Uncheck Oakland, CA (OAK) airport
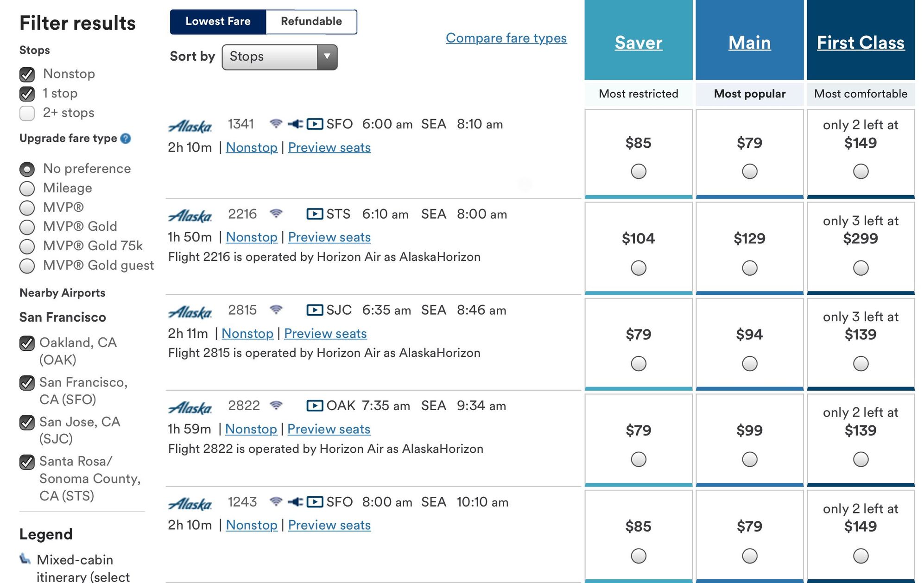 [x=27, y=343]
